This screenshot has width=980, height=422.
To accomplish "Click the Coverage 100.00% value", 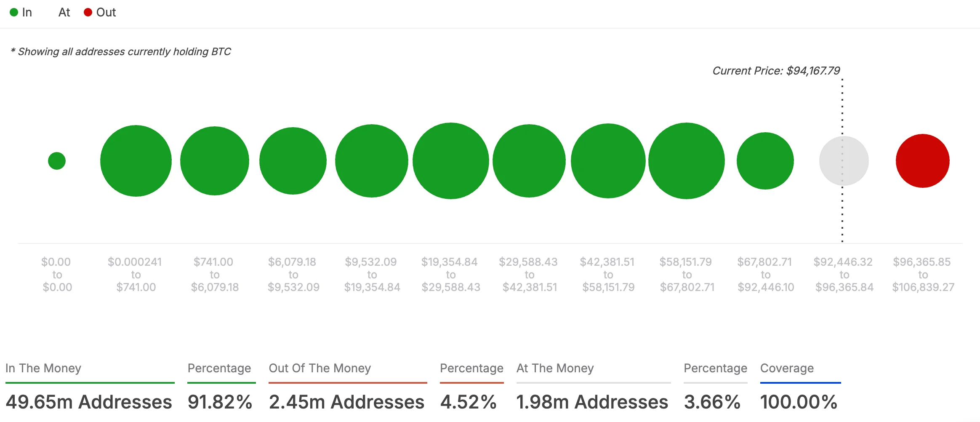I will coord(799,402).
